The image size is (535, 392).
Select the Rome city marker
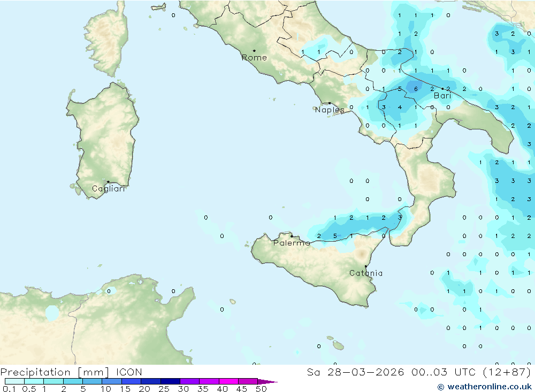tap(254, 51)
